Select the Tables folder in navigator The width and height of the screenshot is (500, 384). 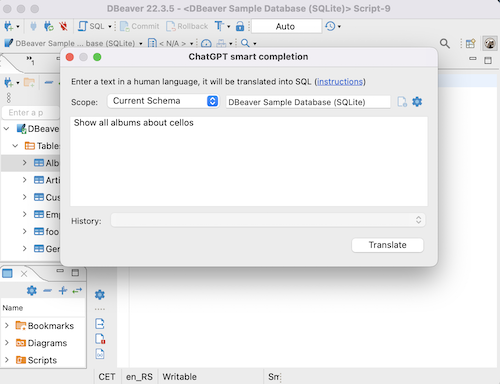pos(42,146)
